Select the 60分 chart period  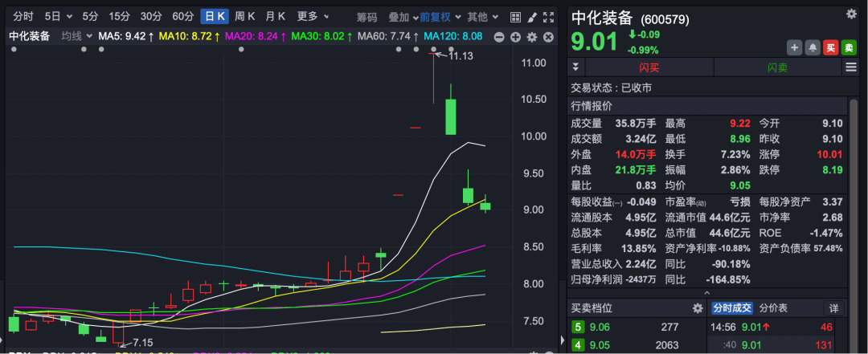(x=182, y=17)
